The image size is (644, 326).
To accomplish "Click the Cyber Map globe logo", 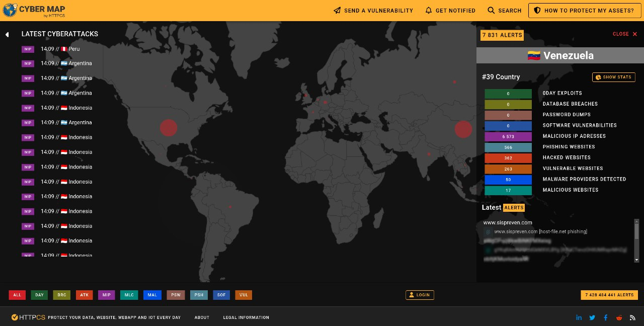I will [x=10, y=10].
